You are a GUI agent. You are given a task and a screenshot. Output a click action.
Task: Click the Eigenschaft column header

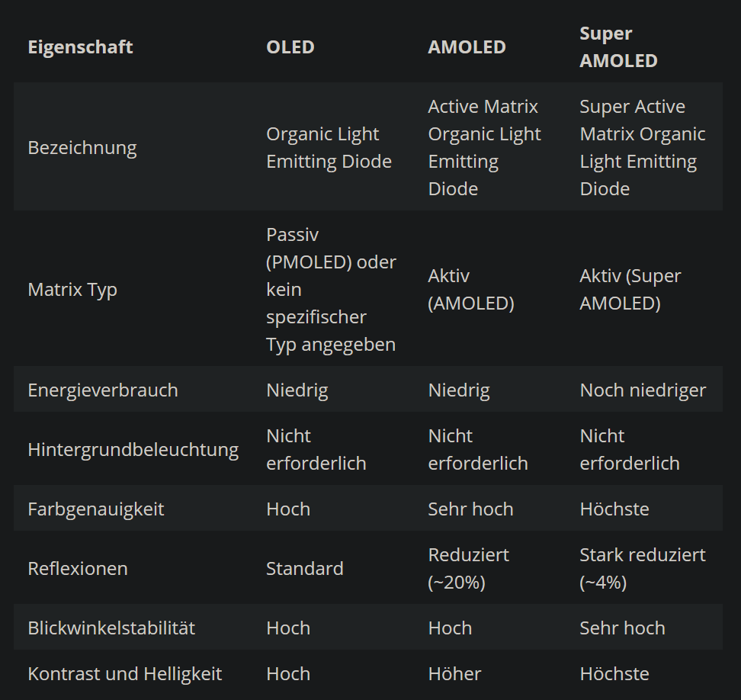[80, 47]
